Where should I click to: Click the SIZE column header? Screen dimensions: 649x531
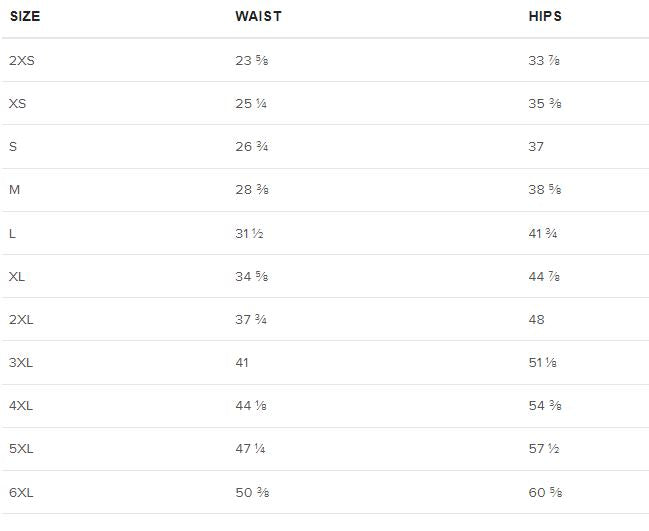(25, 16)
